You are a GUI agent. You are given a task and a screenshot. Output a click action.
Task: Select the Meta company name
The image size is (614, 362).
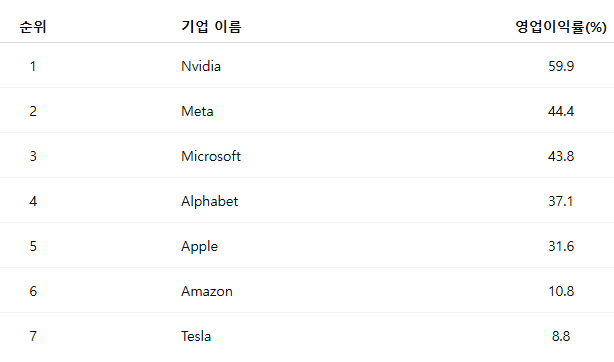point(197,111)
